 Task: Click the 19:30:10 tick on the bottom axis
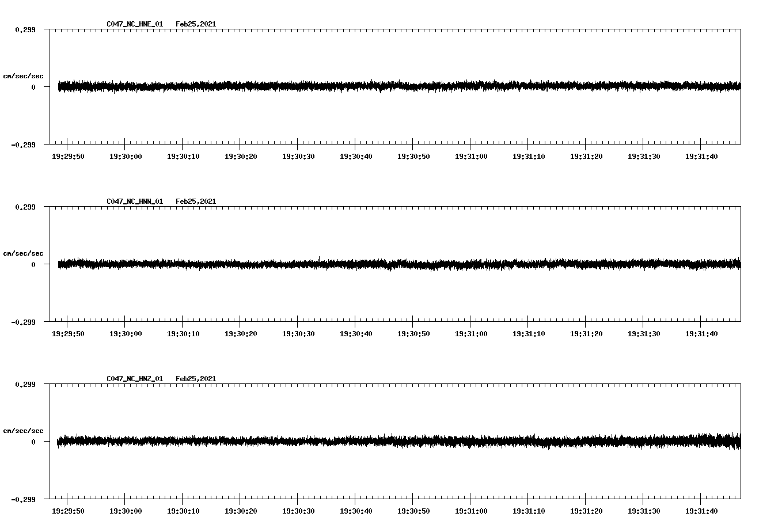(x=184, y=510)
